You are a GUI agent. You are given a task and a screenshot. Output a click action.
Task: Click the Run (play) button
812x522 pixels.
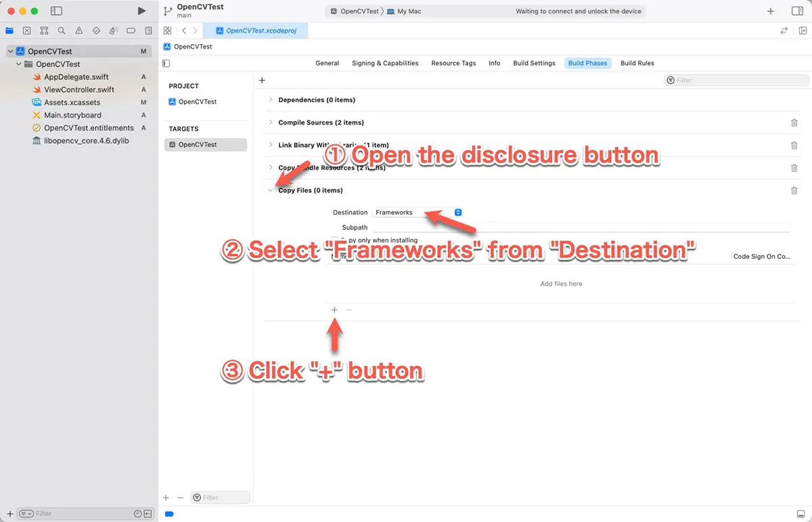pyautogui.click(x=141, y=11)
